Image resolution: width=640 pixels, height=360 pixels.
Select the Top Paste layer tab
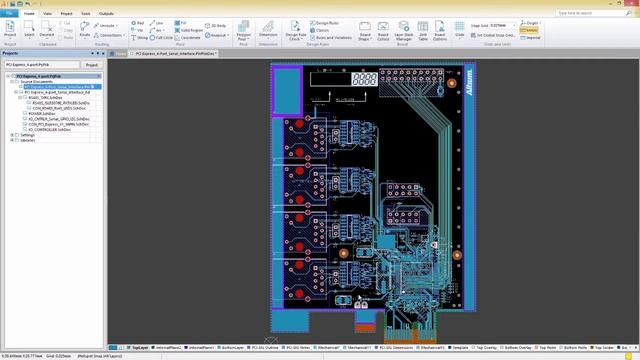click(x=546, y=348)
